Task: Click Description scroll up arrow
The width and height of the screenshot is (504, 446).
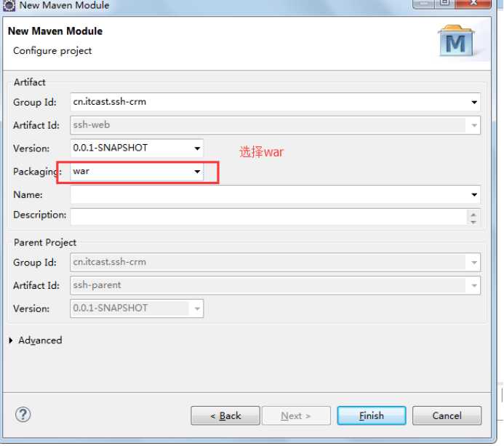Action: click(473, 214)
